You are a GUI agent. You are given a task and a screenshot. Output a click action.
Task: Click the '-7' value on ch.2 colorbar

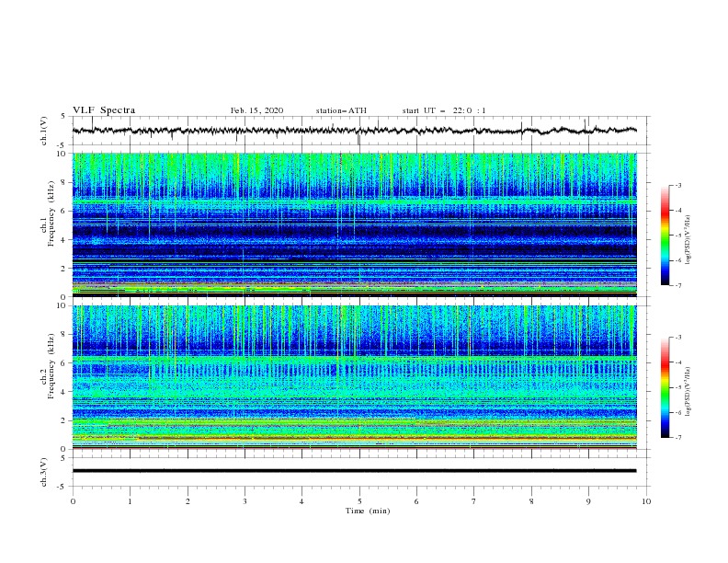[x=677, y=438]
